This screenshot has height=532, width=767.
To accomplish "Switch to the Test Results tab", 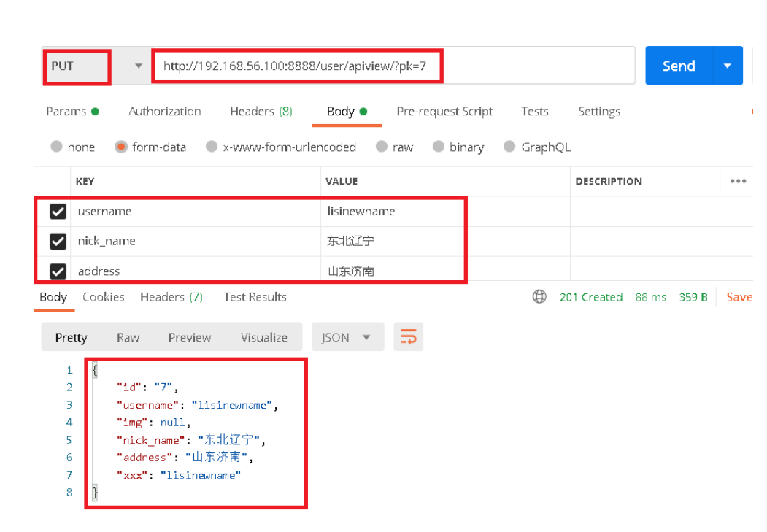I will pos(255,297).
